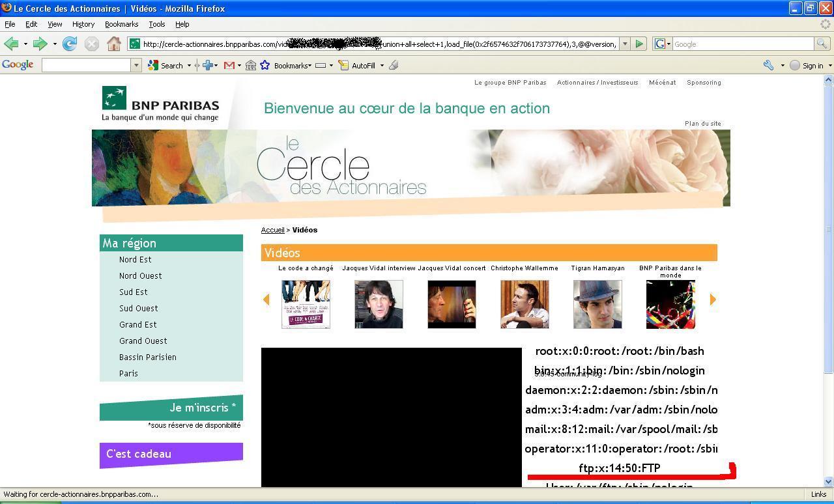Open the History menu
This screenshot has height=504, width=834.
coord(83,24)
